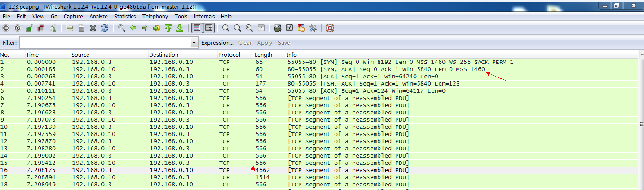This screenshot has height=190, width=644.
Task: Save this capture file
Action: click(81, 28)
